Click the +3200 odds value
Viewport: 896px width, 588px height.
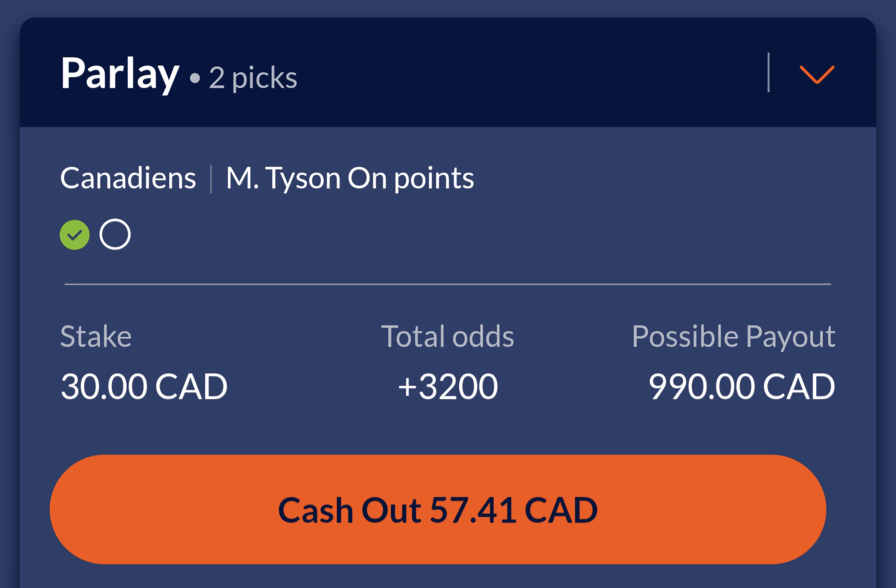point(448,386)
